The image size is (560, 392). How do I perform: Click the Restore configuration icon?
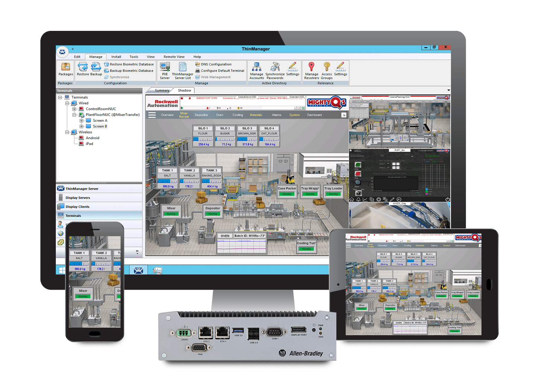(83, 69)
